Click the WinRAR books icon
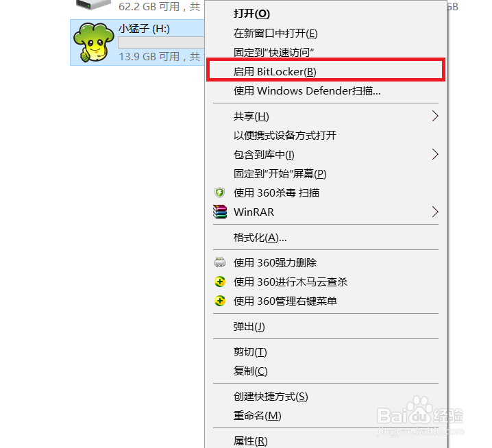Screen dimensions: 492x448 click(x=220, y=212)
